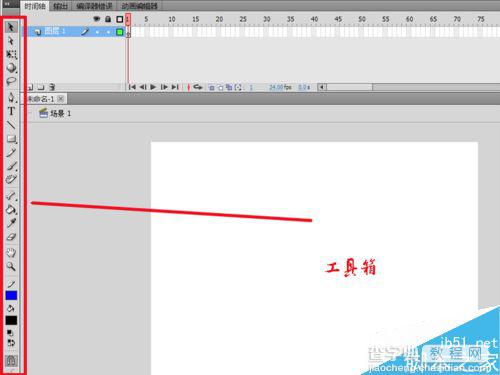Select the Paint Bucket tool
500x375 pixels.
pos(11,209)
